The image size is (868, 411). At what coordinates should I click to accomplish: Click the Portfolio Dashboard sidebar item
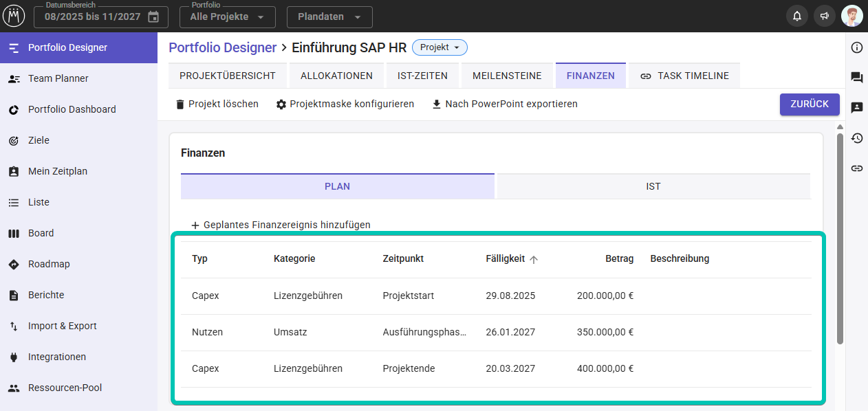coord(72,109)
